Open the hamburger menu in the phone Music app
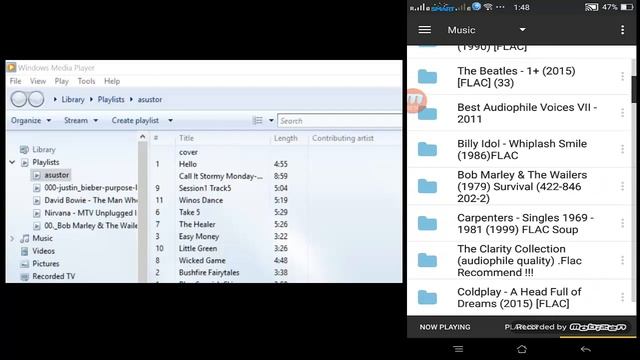Viewport: 640px width, 360px height. (x=424, y=30)
